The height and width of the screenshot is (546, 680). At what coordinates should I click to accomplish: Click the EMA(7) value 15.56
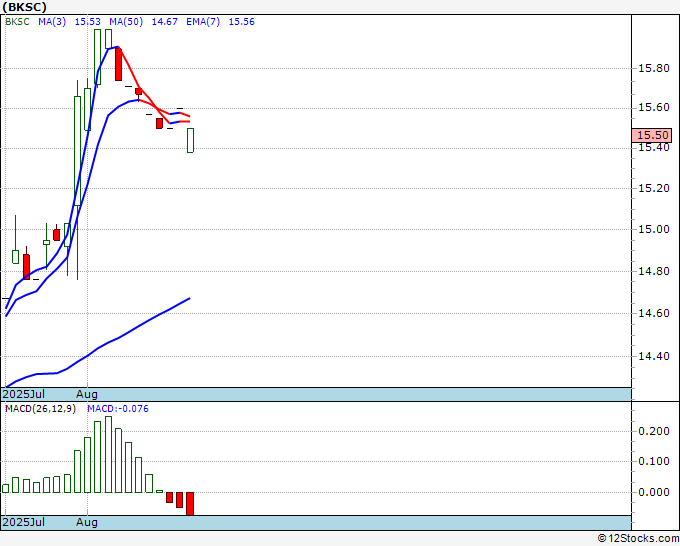coord(242,22)
